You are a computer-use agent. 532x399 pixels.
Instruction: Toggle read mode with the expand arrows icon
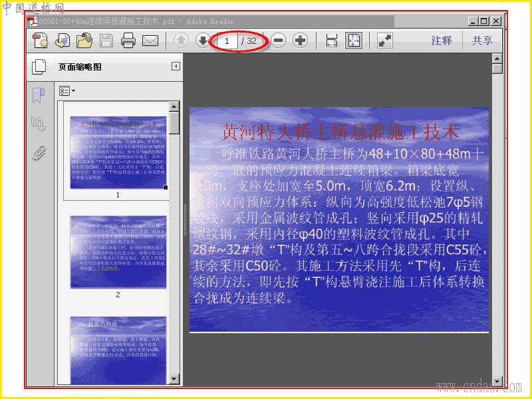[x=385, y=41]
